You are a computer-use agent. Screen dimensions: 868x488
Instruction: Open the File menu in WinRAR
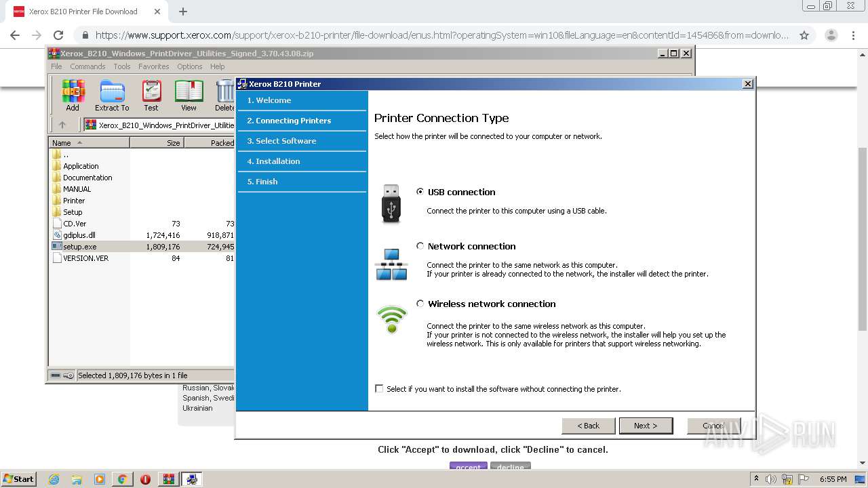[56, 66]
